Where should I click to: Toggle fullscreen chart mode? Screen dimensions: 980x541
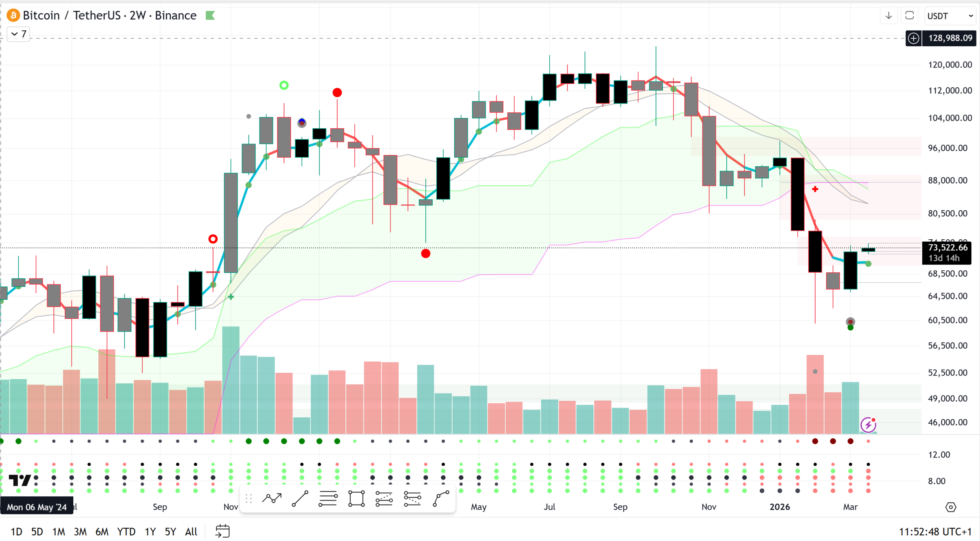pos(909,16)
